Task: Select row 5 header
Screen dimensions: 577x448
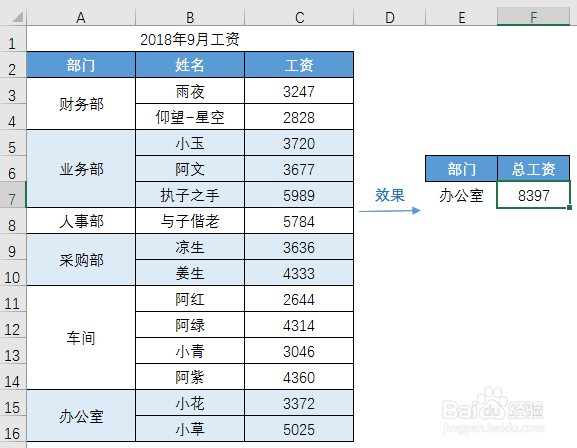Action: point(13,143)
